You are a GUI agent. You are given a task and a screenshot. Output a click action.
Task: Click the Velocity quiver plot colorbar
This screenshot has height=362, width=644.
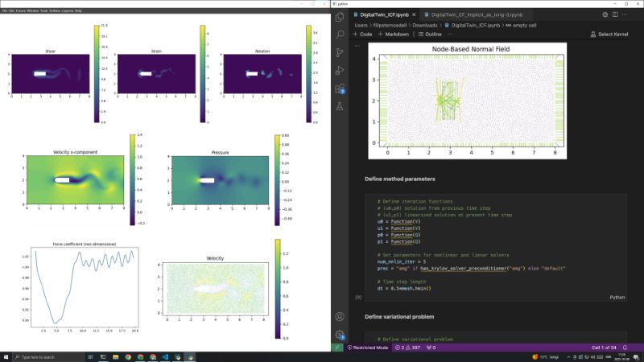[x=278, y=289]
